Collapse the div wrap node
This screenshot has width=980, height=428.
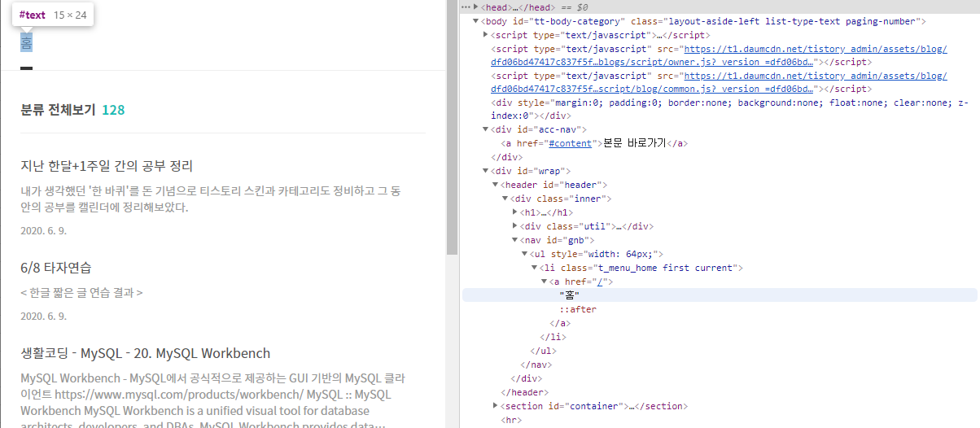(486, 171)
